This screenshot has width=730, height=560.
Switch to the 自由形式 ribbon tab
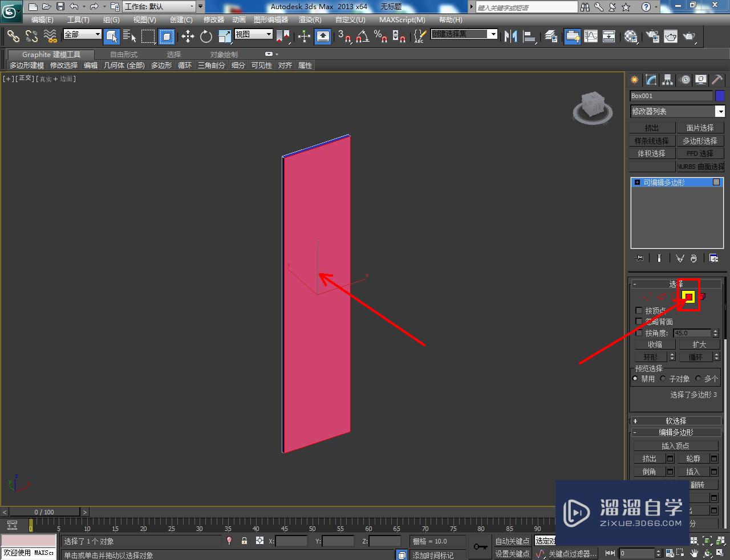[124, 55]
